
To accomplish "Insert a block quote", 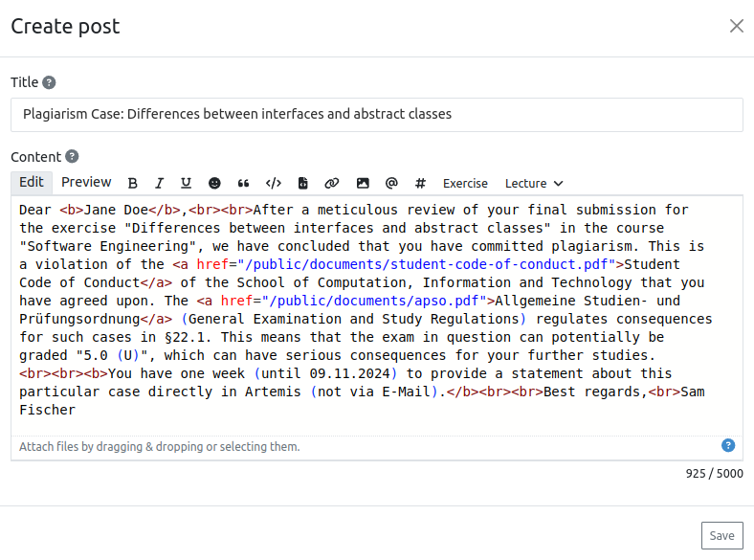I will click(243, 184).
